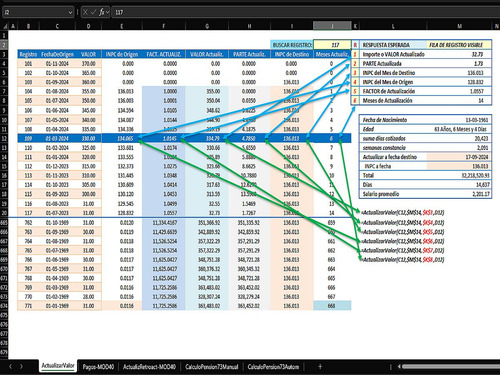Viewport: 500px width, 375px height.
Task: Click the Dias value 14,637 cell
Action: pos(459,185)
